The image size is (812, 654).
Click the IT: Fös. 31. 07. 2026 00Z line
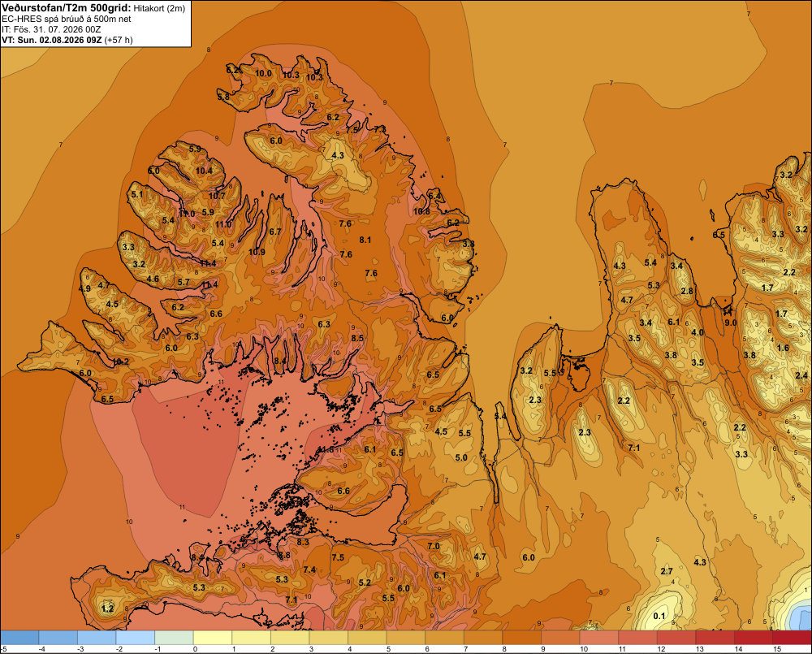tap(51, 29)
